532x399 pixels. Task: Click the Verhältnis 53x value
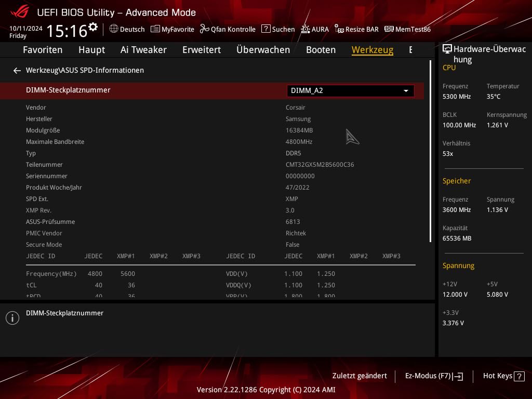click(447, 154)
